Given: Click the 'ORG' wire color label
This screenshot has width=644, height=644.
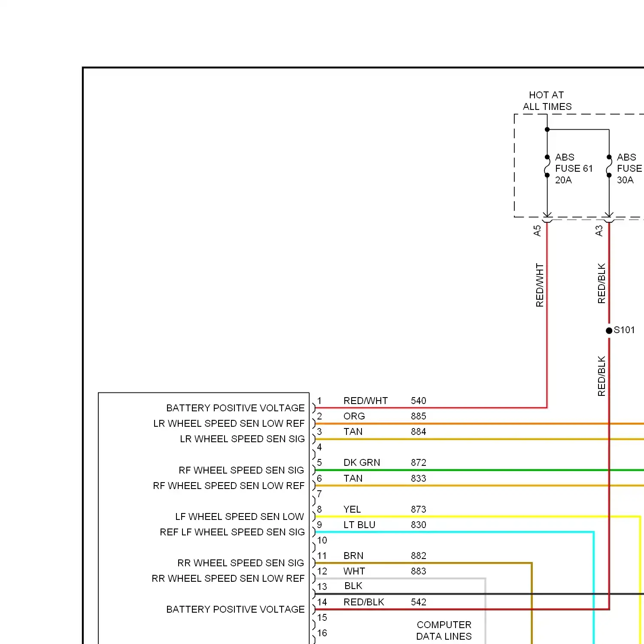Looking at the screenshot, I should click(x=354, y=416).
